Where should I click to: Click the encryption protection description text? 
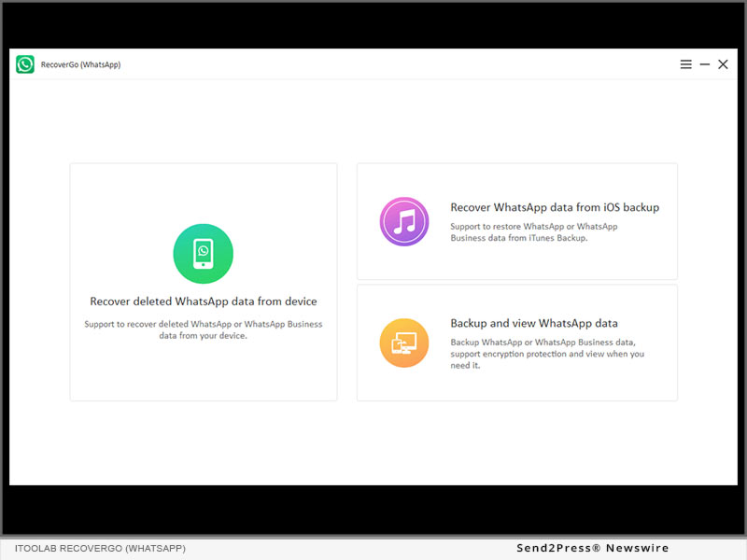pyautogui.click(x=547, y=354)
